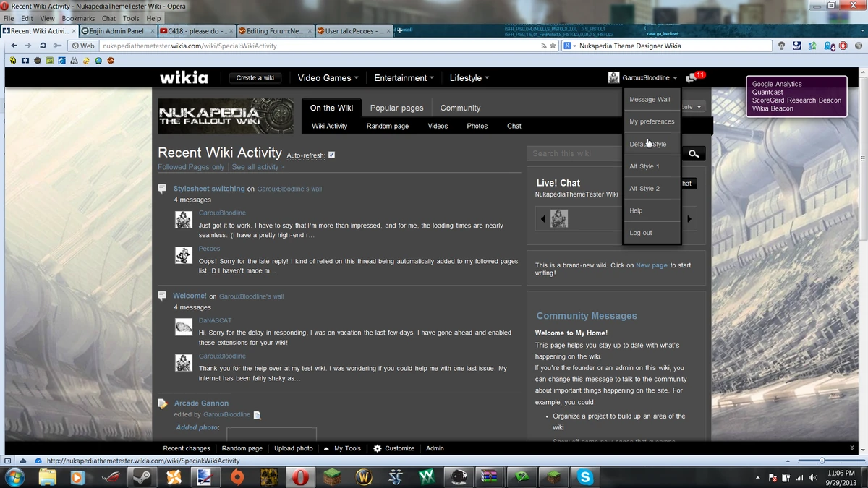This screenshot has width=868, height=488.
Task: Open Skype from the taskbar
Action: point(585,477)
